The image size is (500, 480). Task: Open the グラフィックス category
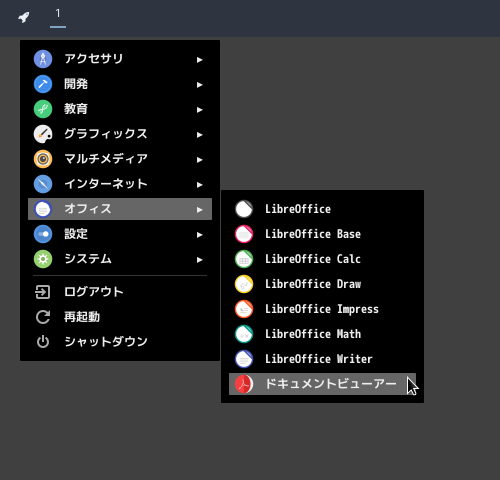[x=120, y=134]
